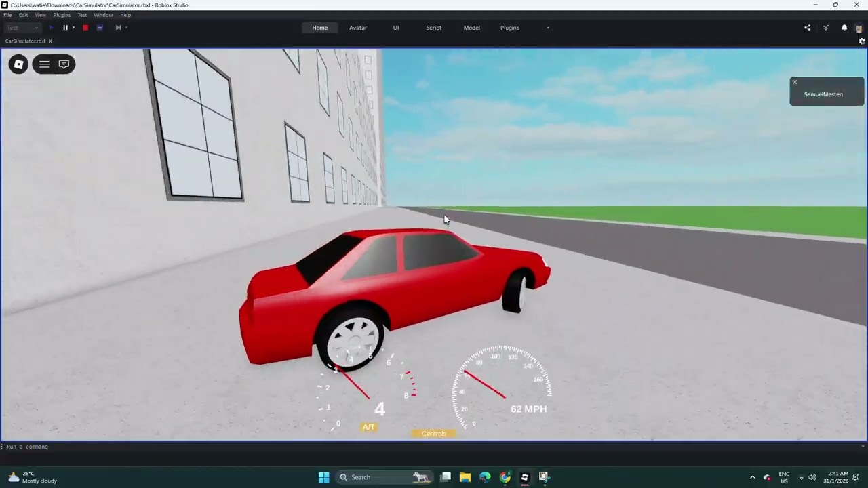Switch to the UI ribbon tab
Viewport: 868px width, 488px height.
pos(396,28)
